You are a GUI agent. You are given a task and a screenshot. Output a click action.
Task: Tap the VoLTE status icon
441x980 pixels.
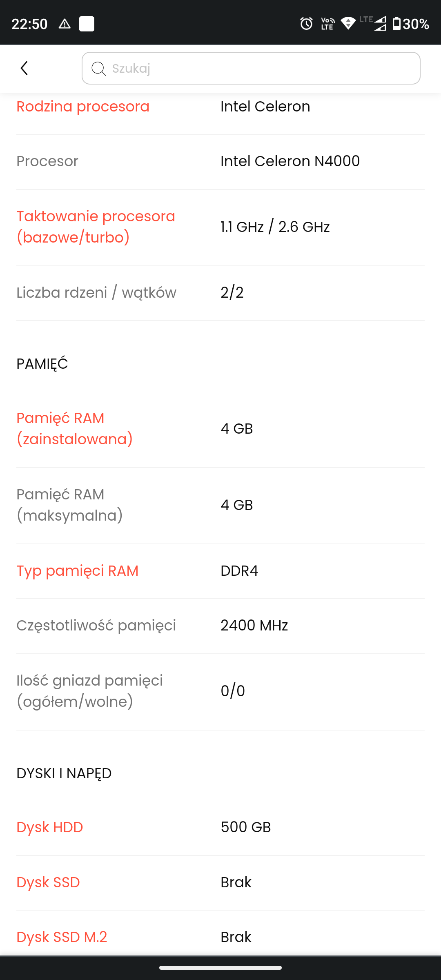tap(327, 24)
